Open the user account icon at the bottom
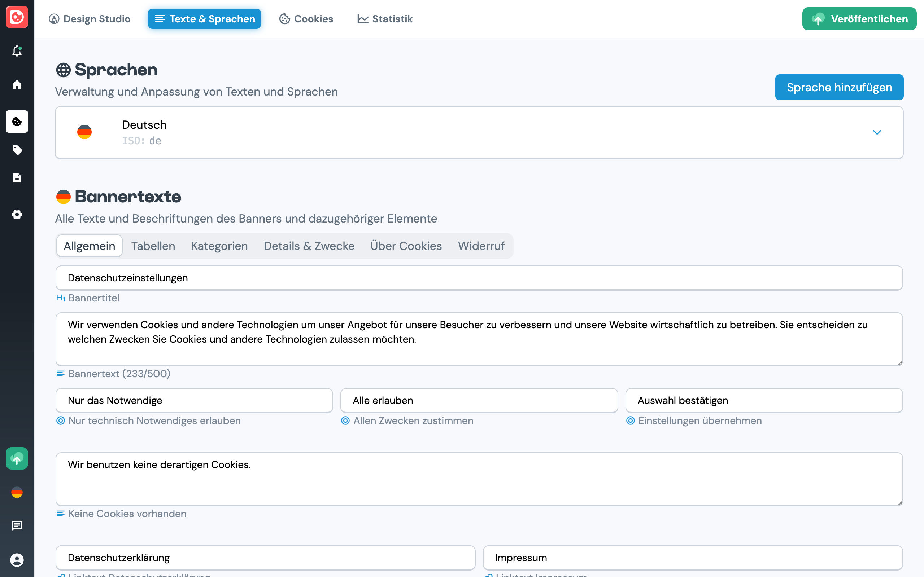The image size is (924, 577). [17, 560]
